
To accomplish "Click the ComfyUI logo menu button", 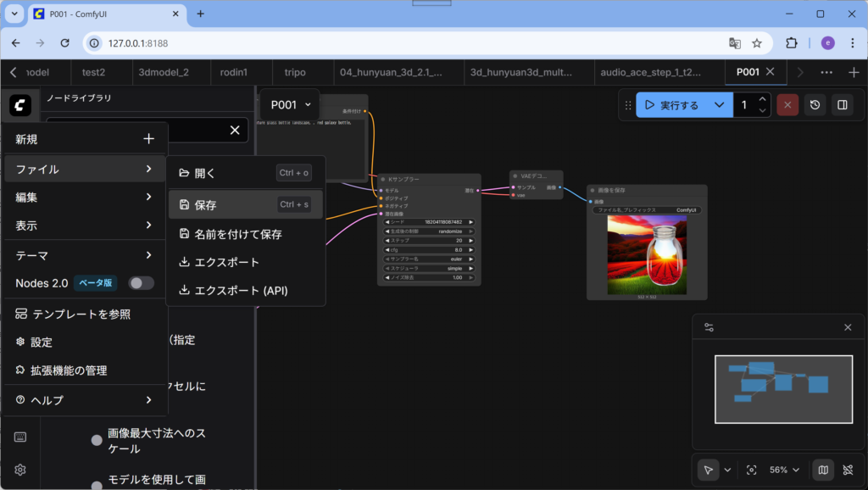I will click(20, 105).
